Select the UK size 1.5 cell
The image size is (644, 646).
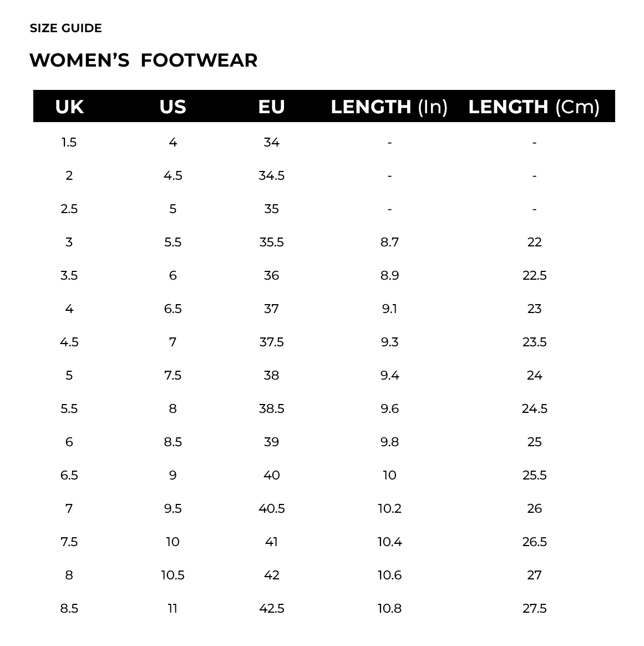69,143
